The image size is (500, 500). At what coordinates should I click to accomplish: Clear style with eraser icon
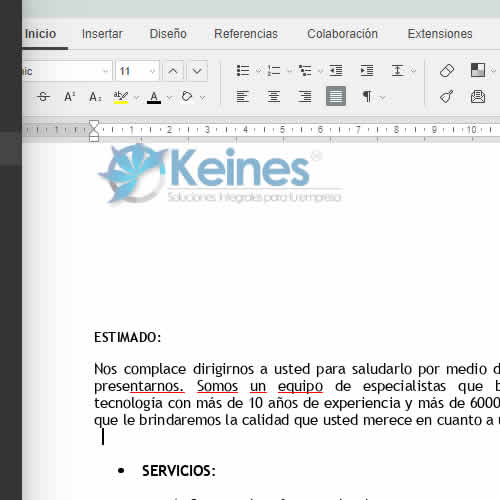point(447,71)
